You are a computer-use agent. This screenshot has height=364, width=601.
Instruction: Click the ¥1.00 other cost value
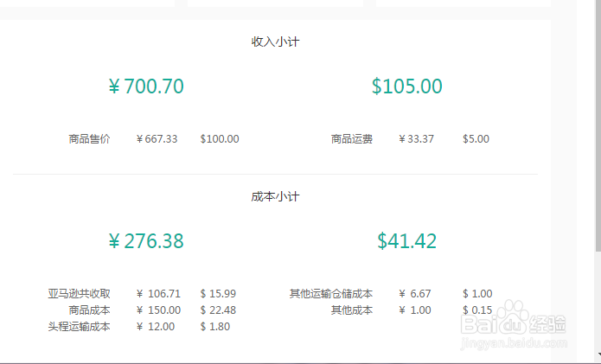[415, 310]
